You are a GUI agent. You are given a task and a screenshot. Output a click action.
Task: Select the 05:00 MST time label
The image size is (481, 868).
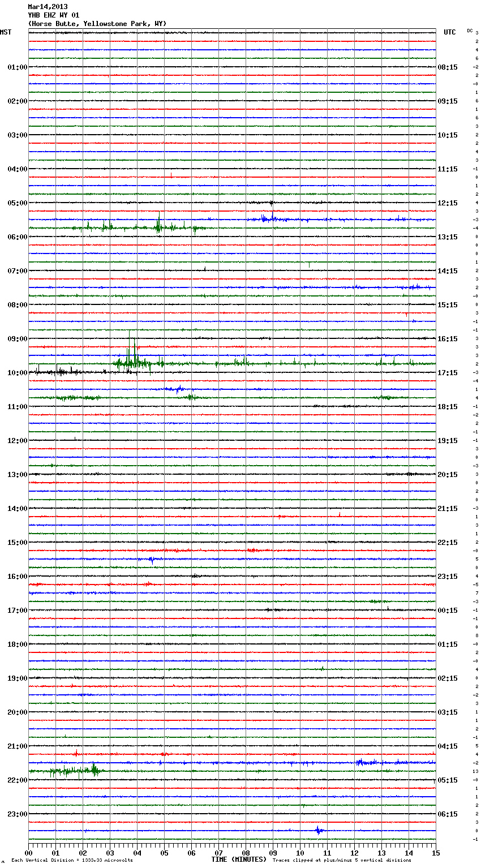click(x=18, y=203)
